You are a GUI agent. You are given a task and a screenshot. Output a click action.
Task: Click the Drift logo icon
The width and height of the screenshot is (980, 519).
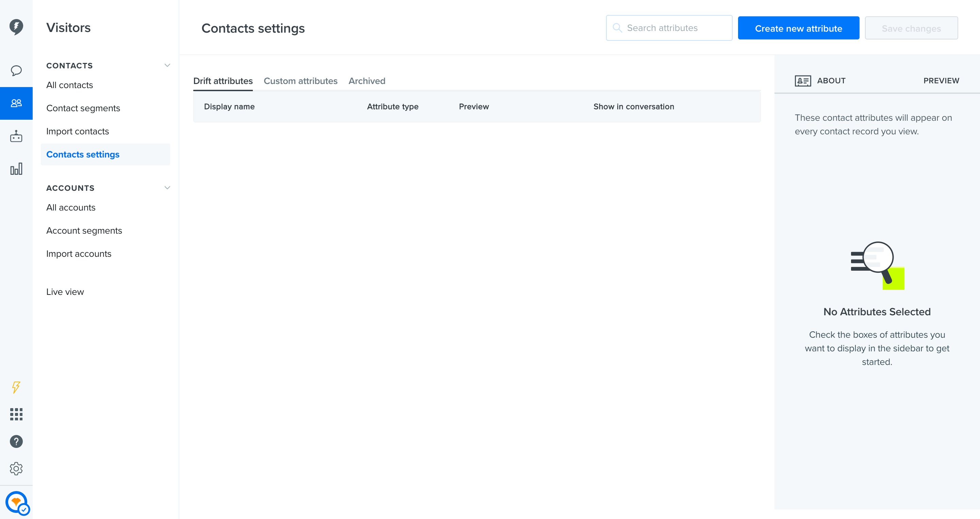[16, 27]
